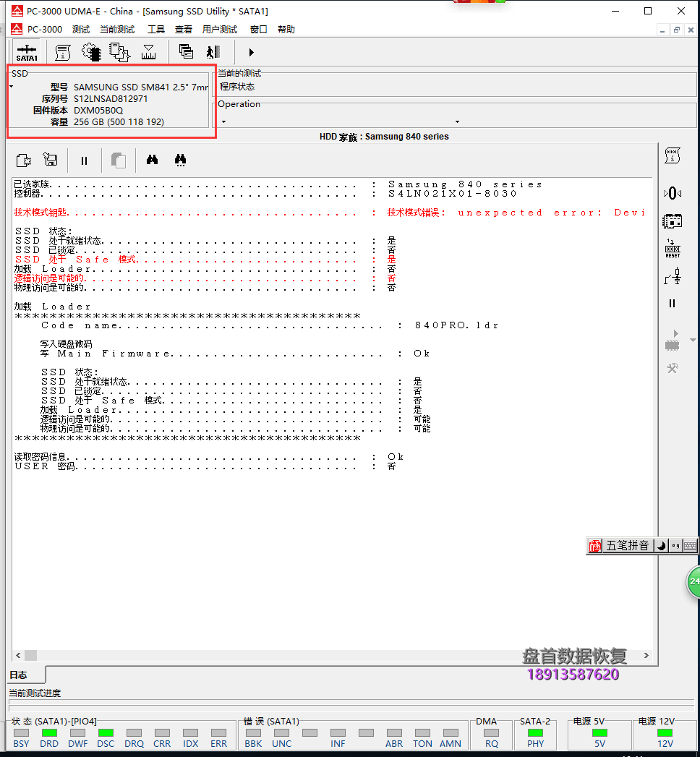
Task: Click the exit running-man icon
Action: coord(213,51)
